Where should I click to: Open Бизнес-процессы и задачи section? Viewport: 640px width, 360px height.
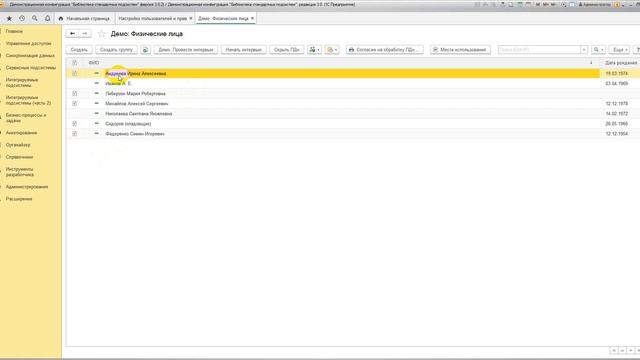pos(26,118)
